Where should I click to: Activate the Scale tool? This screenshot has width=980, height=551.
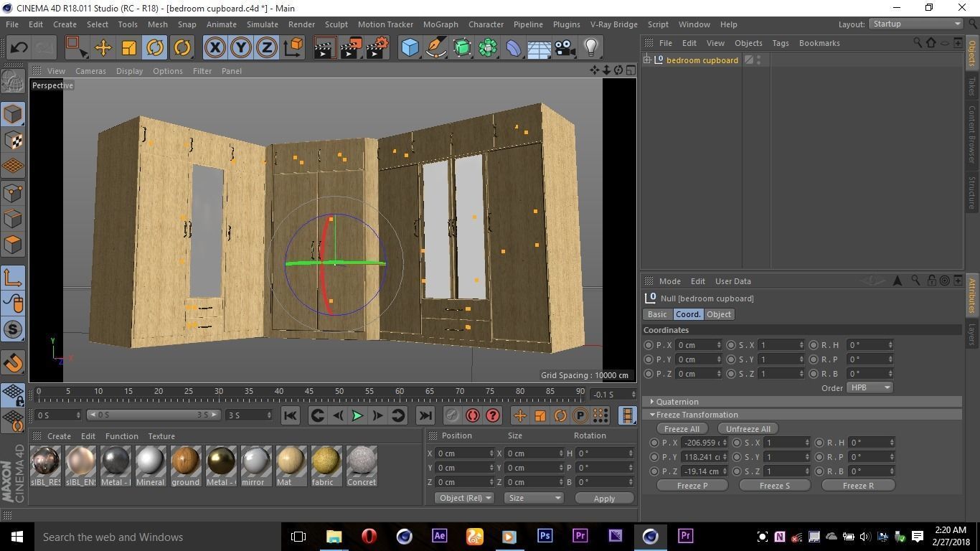[129, 48]
